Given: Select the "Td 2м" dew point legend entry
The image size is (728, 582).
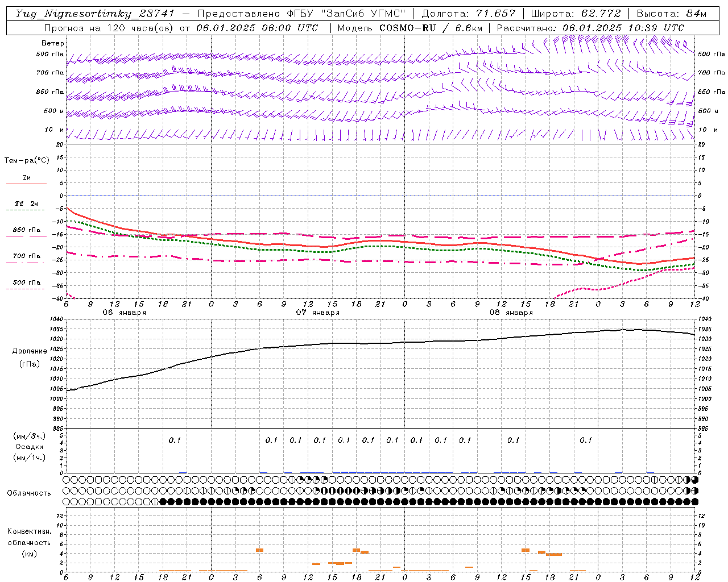Looking at the screenshot, I should pyautogui.click(x=27, y=203).
